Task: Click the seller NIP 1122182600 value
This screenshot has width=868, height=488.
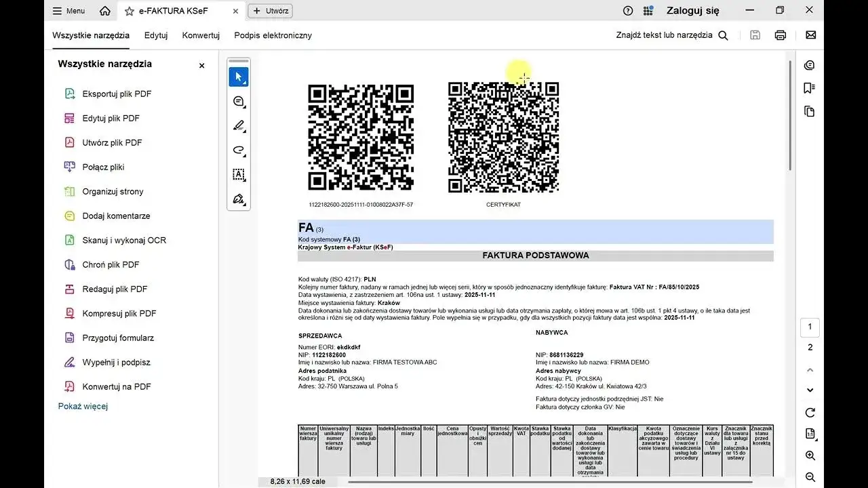Action: [329, 354]
